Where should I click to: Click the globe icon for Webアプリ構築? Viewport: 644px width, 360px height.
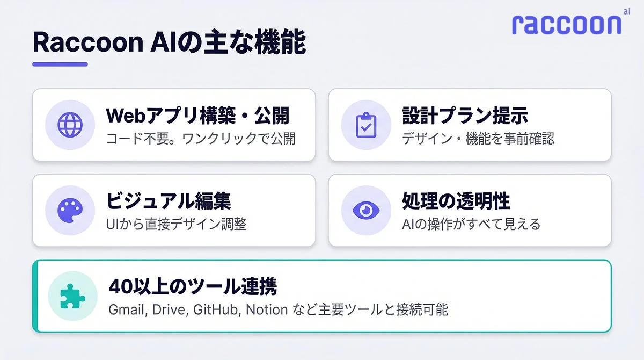point(70,125)
